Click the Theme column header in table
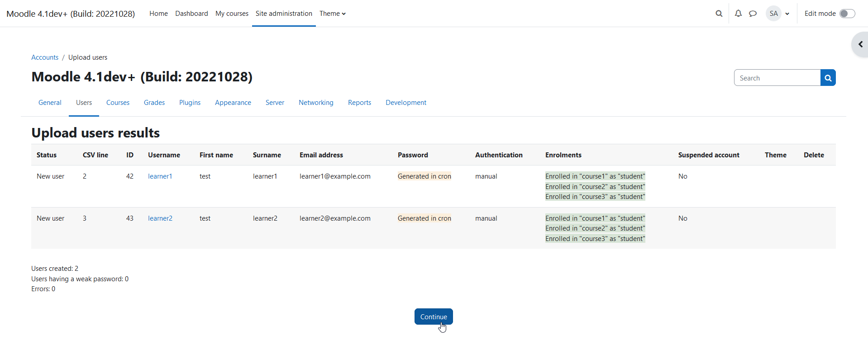The height and width of the screenshot is (345, 868). (776, 155)
